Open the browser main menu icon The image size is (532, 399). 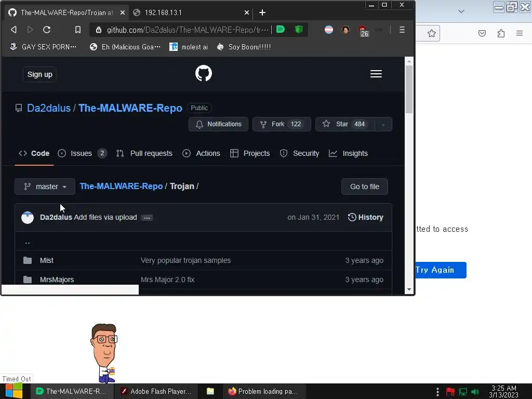coord(402,30)
